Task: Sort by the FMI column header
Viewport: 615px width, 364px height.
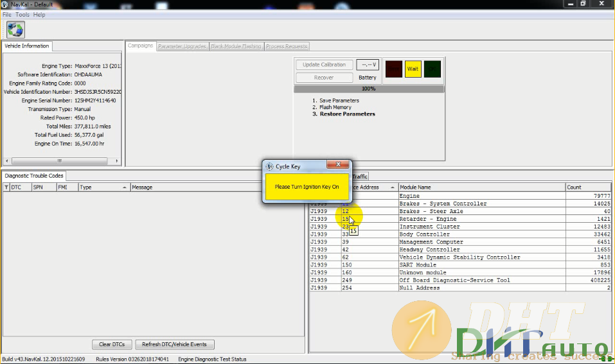Action: (x=67, y=187)
